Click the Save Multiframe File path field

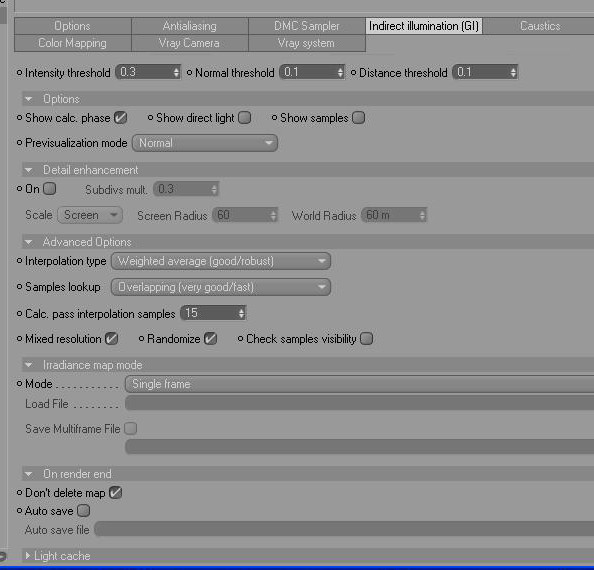click(x=360, y=447)
